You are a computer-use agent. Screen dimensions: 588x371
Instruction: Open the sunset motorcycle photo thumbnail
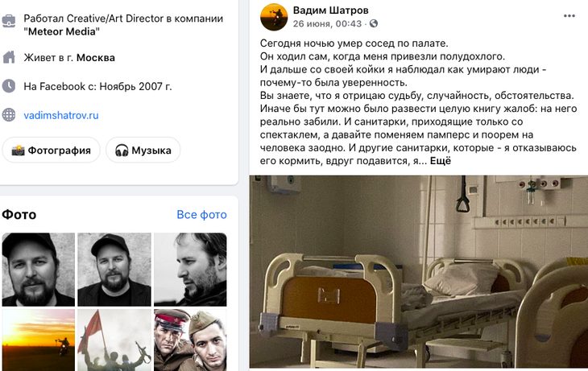[x=38, y=340]
